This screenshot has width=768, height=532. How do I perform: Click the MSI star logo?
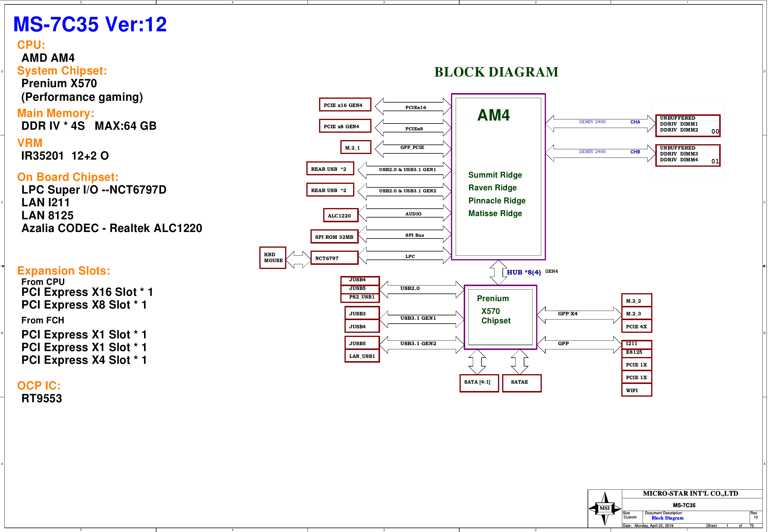pos(604,508)
